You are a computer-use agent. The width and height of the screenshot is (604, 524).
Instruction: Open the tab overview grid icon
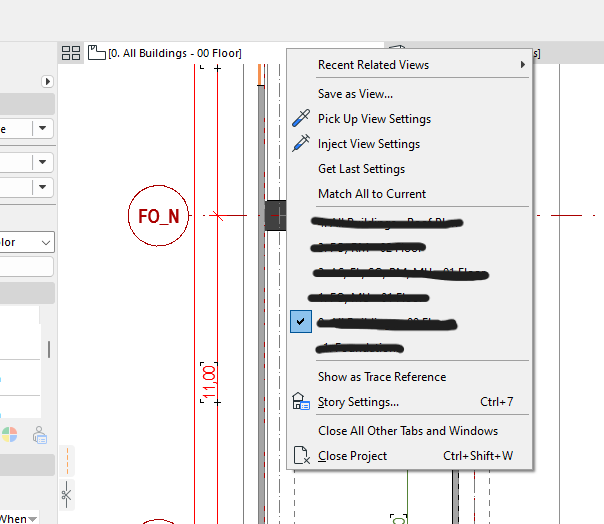pyautogui.click(x=71, y=53)
